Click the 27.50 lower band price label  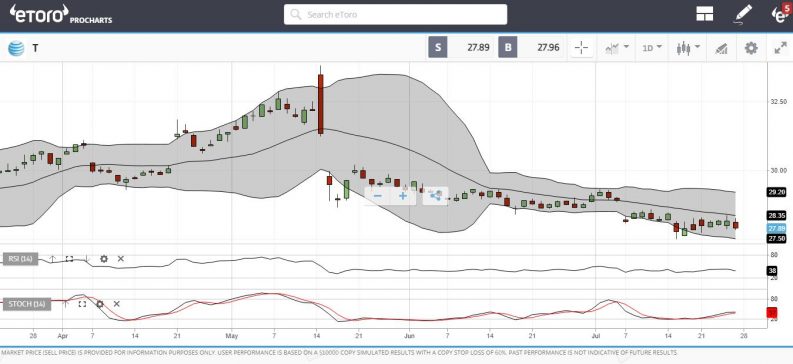pyautogui.click(x=776, y=239)
